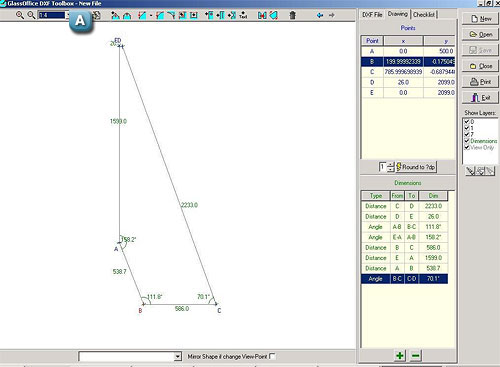
Task: Click the Type column header in Dimensions
Action: pyautogui.click(x=376, y=196)
